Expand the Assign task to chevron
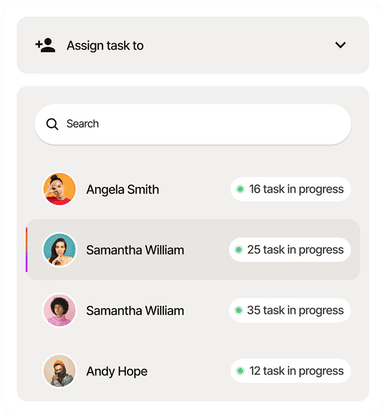 [340, 45]
